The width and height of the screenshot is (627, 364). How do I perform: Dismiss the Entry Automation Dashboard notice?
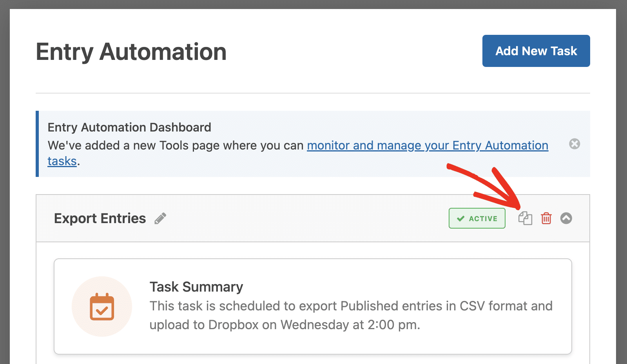coord(574,144)
